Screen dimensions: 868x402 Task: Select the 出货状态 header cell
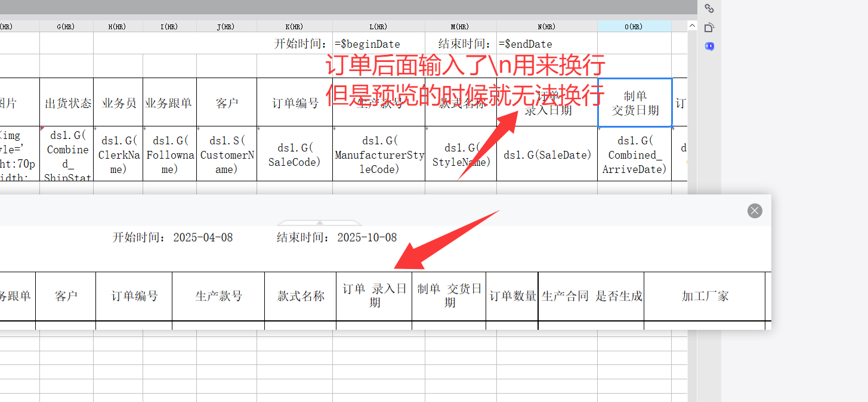point(67,103)
